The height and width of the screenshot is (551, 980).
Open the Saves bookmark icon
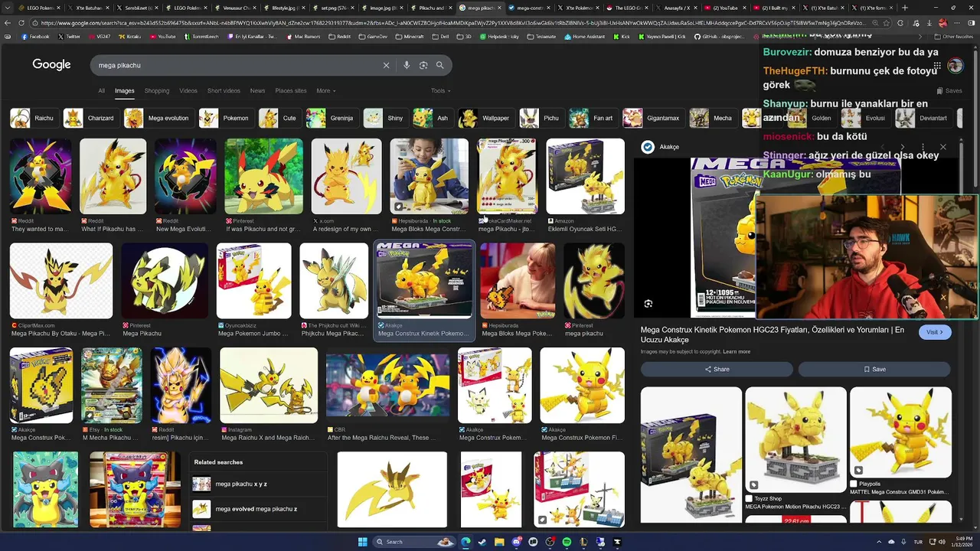point(949,90)
